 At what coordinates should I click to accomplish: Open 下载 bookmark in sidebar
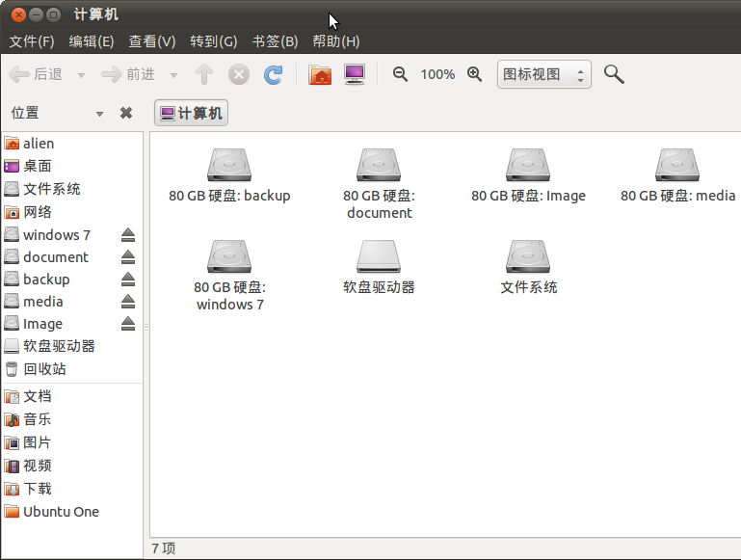pos(72,489)
